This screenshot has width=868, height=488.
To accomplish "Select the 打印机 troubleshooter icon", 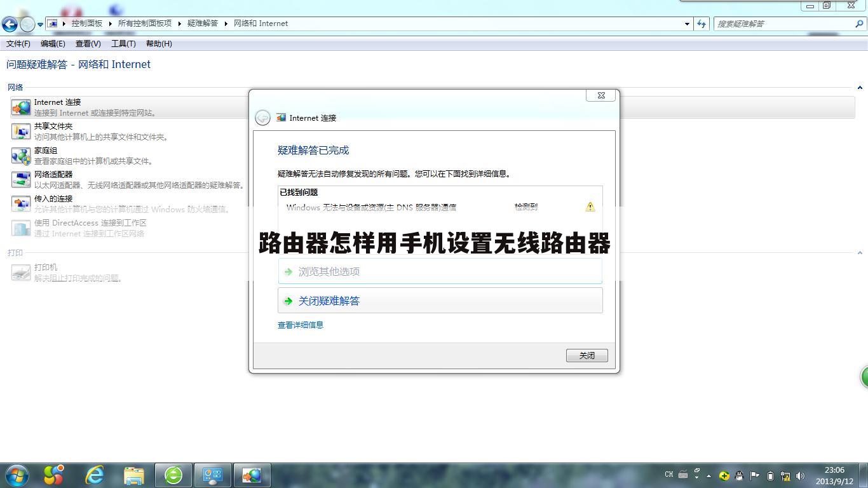I will (x=20, y=272).
